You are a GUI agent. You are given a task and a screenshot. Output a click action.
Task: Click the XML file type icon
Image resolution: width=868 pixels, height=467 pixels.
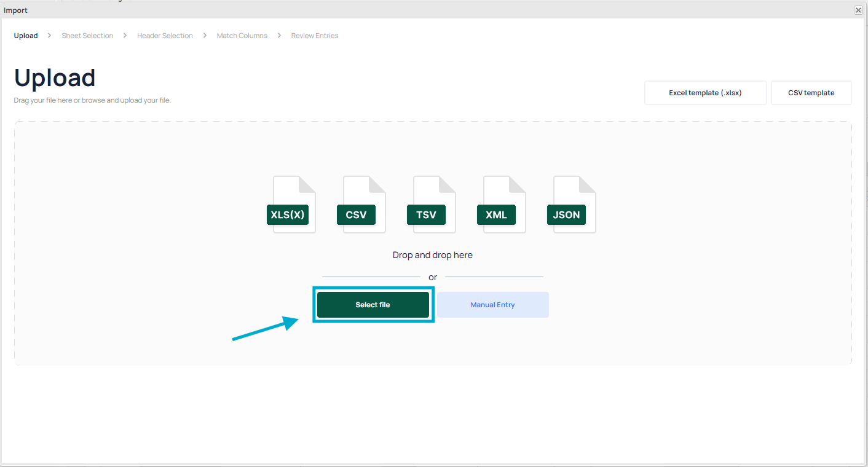501,205
